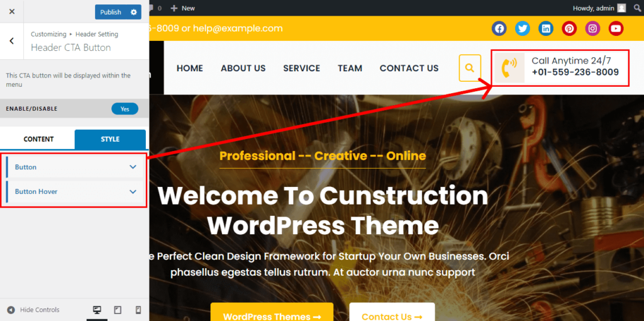Click the Contact Us hero button
This screenshot has width=644, height=321.
point(392,312)
